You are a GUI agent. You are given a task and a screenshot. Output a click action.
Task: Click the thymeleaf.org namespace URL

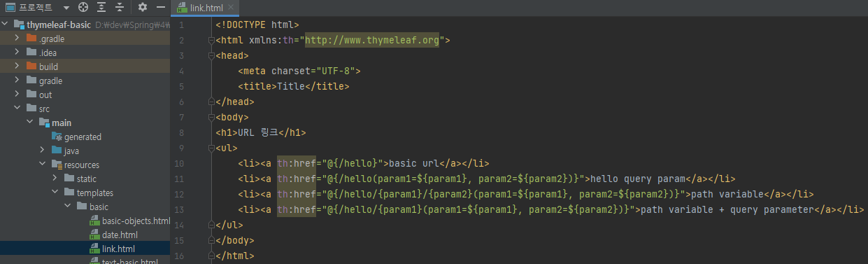[372, 40]
